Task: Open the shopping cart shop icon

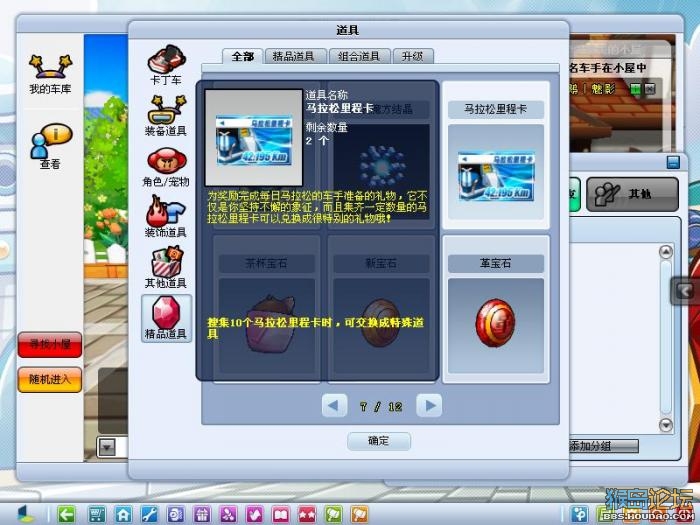Action: 97,514
